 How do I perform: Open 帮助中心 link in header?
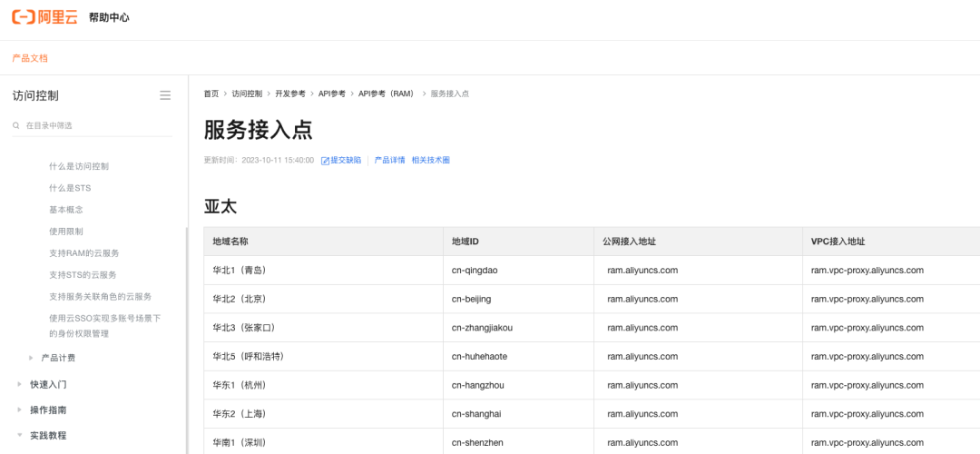tap(109, 17)
